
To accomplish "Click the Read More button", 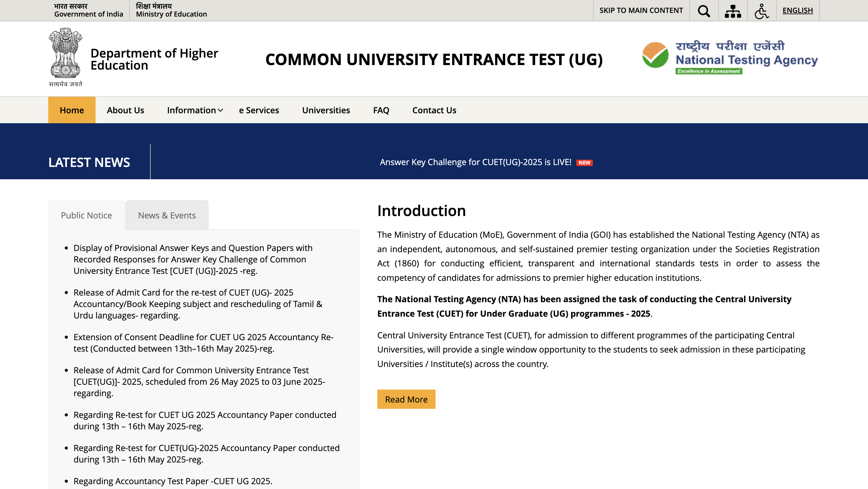I will (406, 399).
